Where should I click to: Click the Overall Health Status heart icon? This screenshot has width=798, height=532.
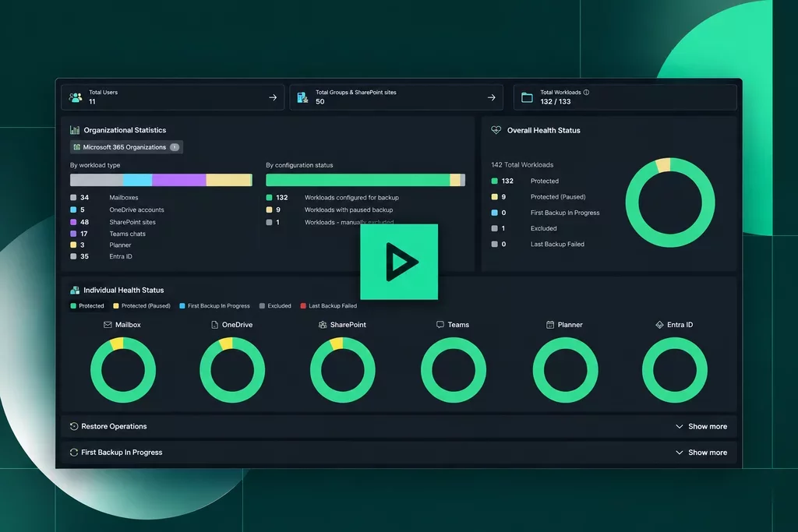coord(496,130)
